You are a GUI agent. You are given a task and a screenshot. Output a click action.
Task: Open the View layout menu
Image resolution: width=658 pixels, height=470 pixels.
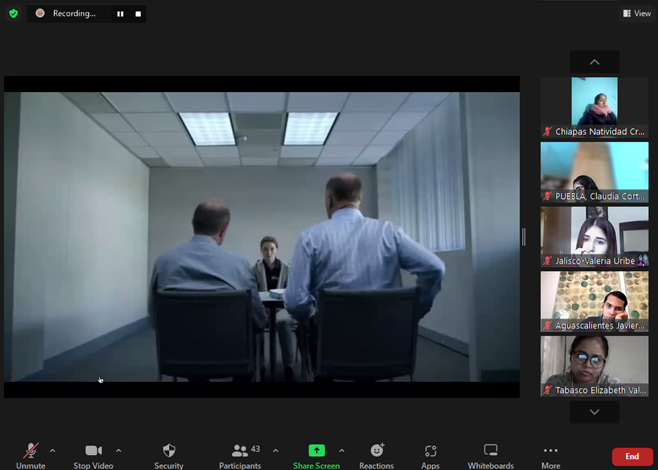coord(637,13)
